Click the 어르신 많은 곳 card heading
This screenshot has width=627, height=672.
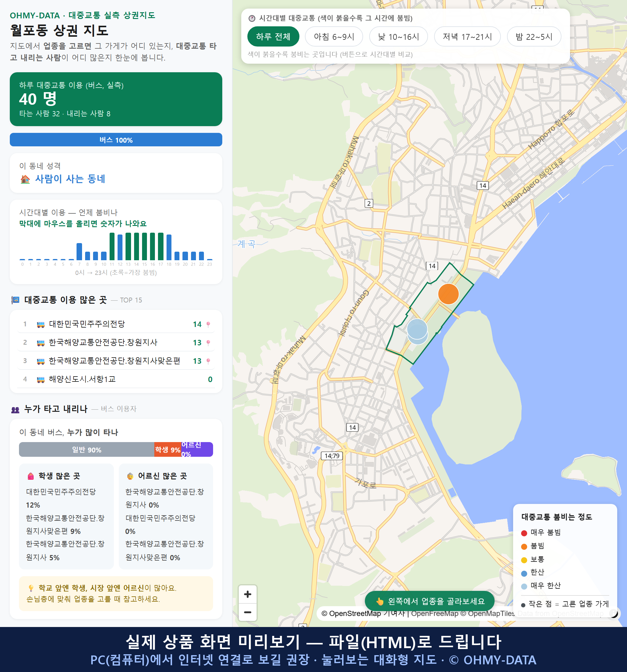[x=163, y=476]
